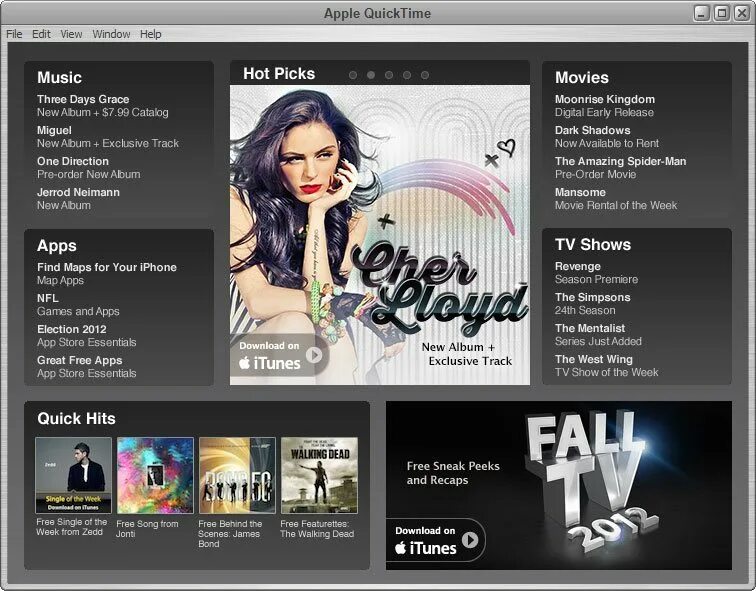
Task: Click the Apps section heading
Action: 56,246
